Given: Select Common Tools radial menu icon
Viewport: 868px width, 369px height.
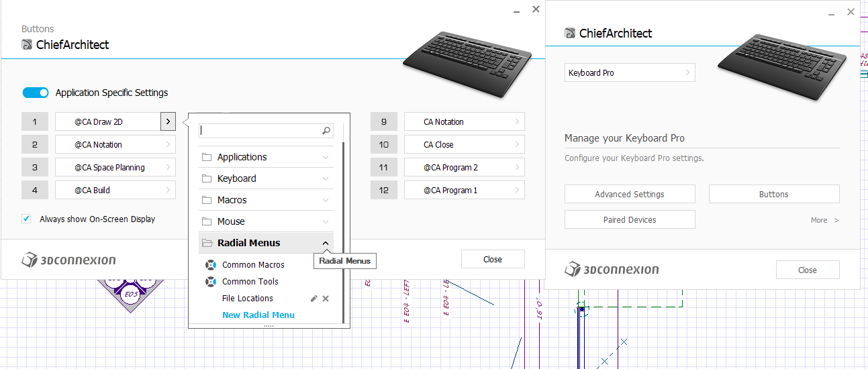Looking at the screenshot, I should coord(211,282).
